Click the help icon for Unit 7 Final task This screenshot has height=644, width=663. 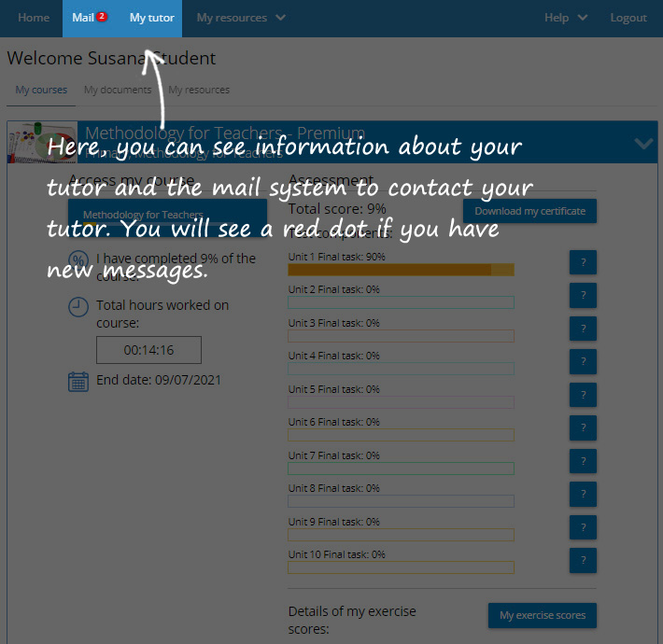pos(583,461)
